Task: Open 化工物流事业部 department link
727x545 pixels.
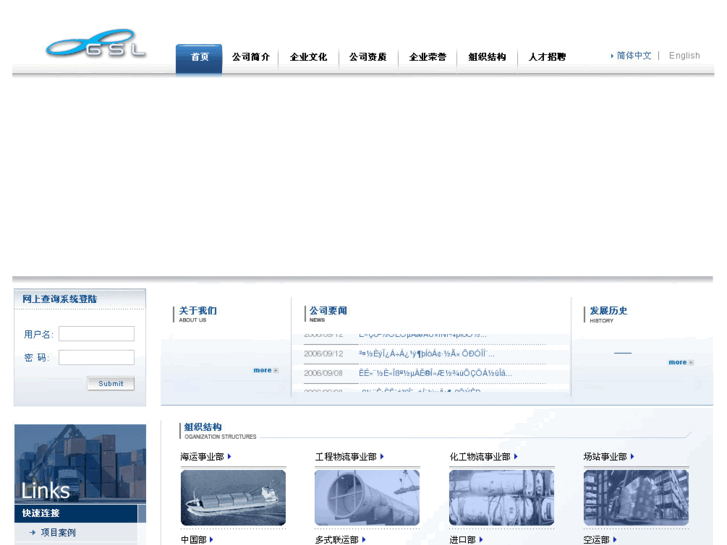Action: click(x=480, y=457)
